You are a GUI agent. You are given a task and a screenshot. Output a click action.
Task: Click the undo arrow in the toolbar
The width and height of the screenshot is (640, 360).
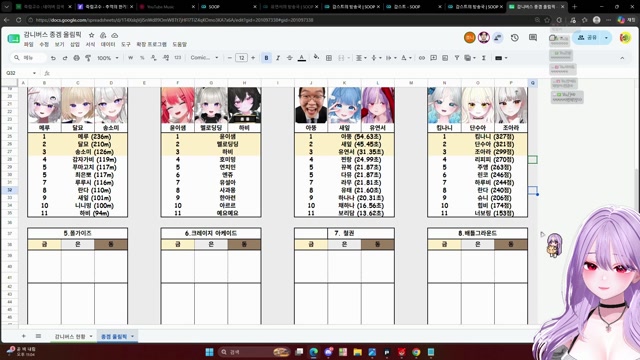point(53,58)
